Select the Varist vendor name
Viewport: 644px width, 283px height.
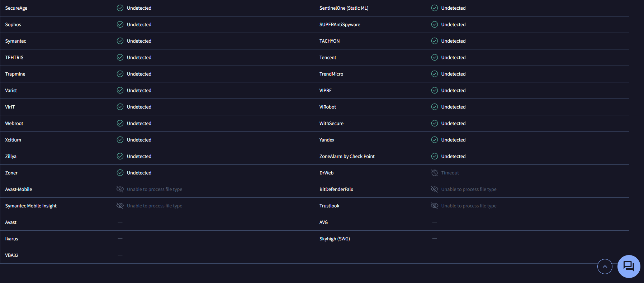point(11,90)
